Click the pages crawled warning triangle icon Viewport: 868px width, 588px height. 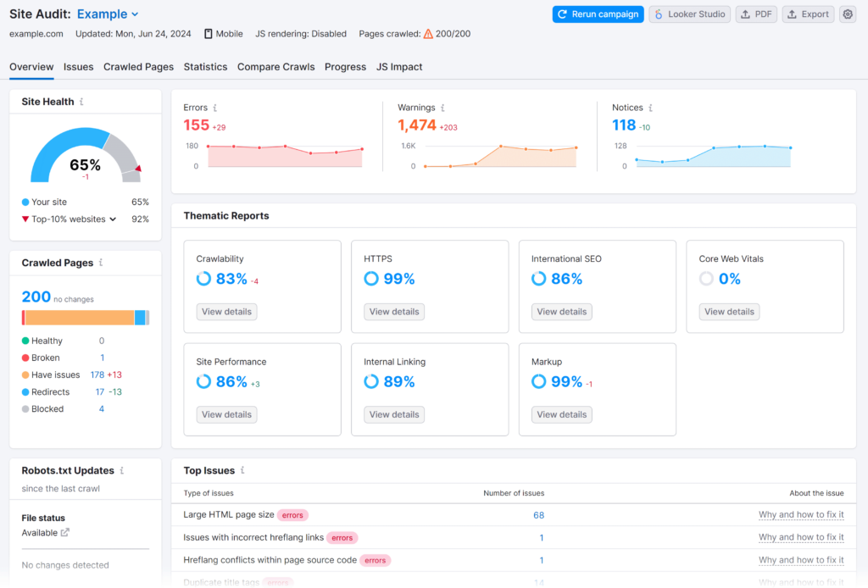pyautogui.click(x=428, y=34)
